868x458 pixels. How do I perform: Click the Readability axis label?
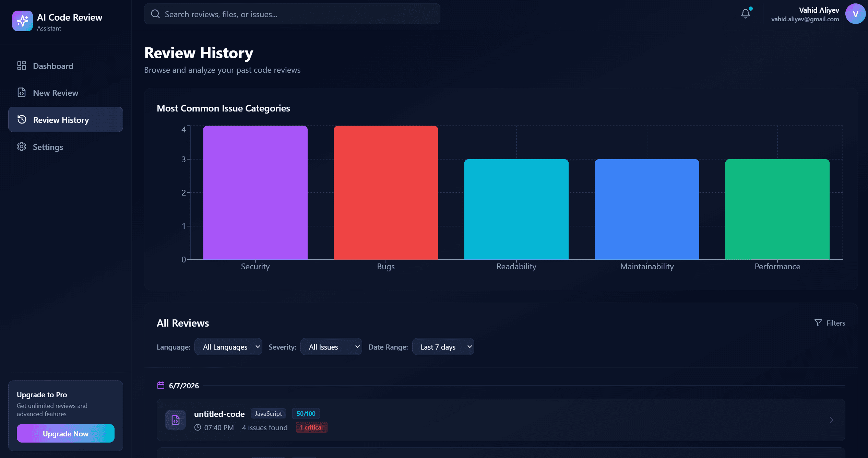[516, 267]
